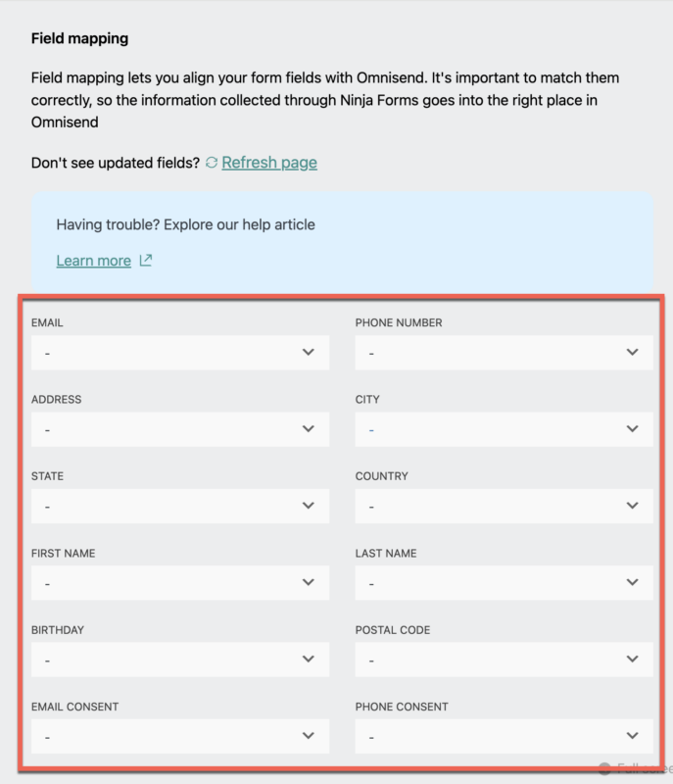The width and height of the screenshot is (673, 784).
Task: Click the chevron arrow on the PHONE CONSENT dropdown
Action: 634,736
